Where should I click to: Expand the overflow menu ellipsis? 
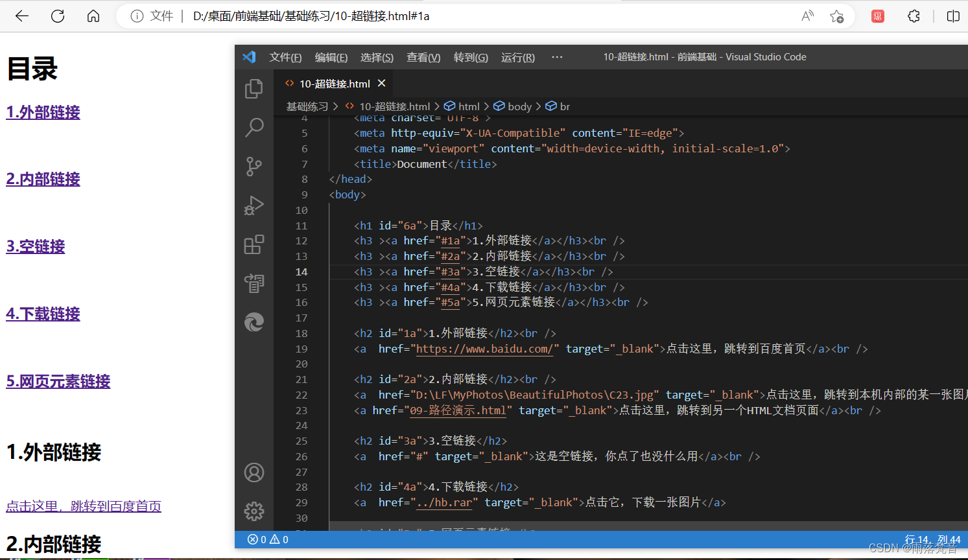(557, 57)
